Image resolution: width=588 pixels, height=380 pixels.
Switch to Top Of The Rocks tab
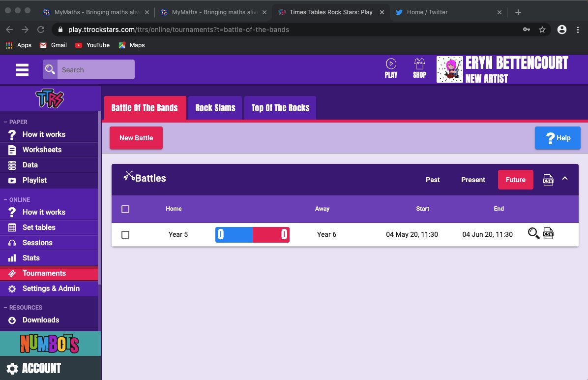coord(280,108)
